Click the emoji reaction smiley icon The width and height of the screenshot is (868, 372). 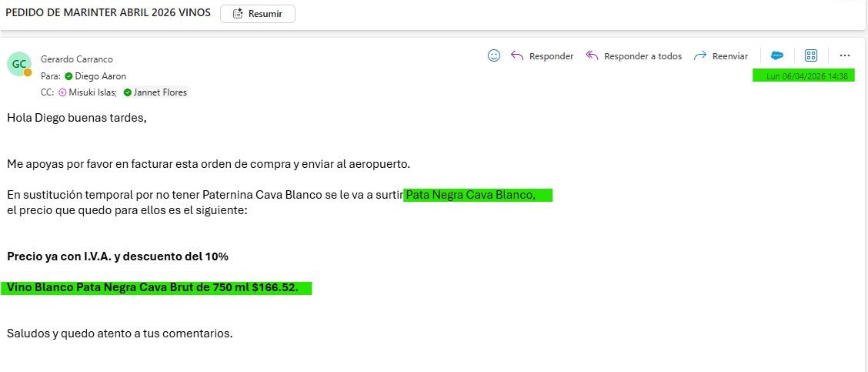[x=494, y=55]
